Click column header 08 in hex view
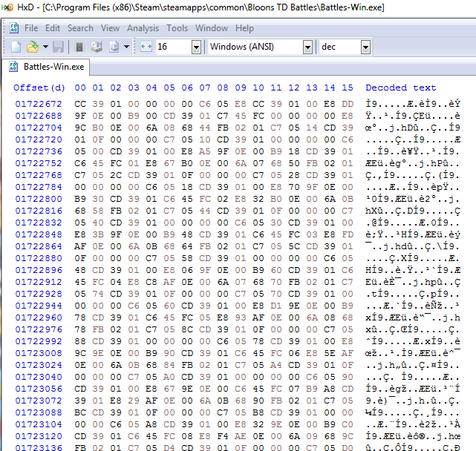This screenshot has height=451, width=476. (223, 88)
